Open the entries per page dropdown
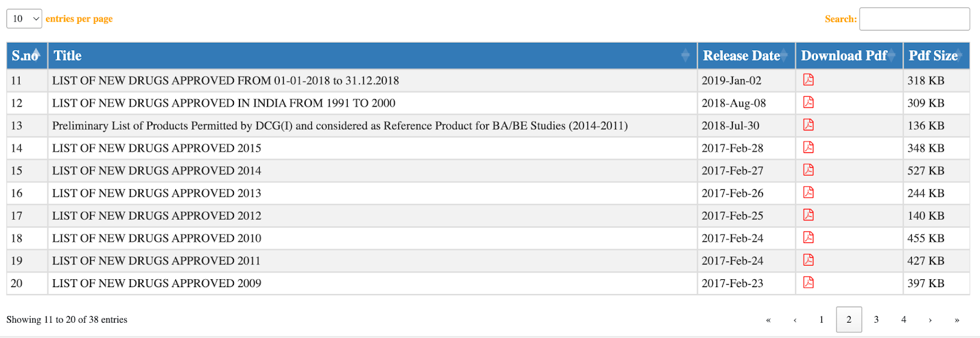Image resolution: width=980 pixels, height=338 pixels. click(x=24, y=19)
